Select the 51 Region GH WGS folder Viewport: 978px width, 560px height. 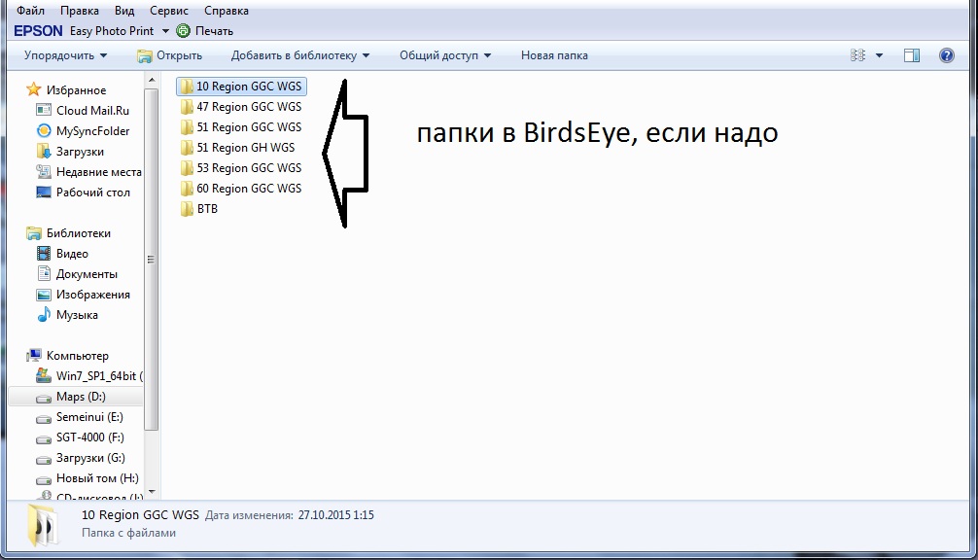click(x=245, y=148)
